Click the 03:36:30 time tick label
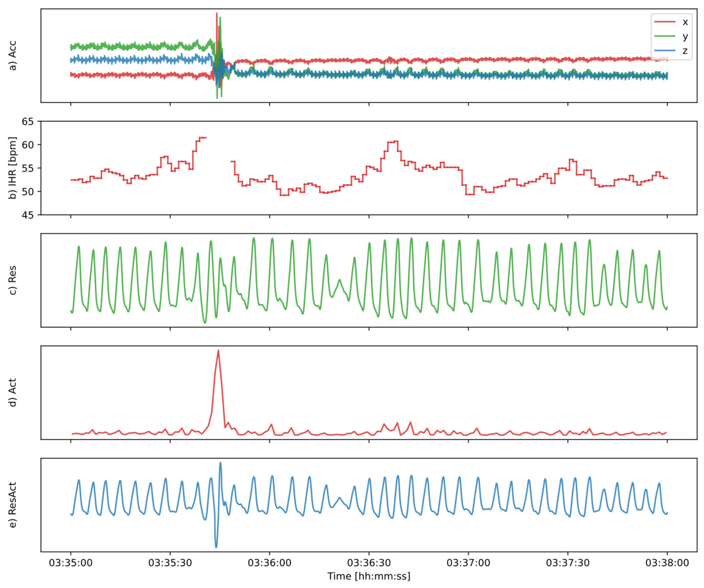Viewport: 704px width, 588px height. (x=369, y=562)
